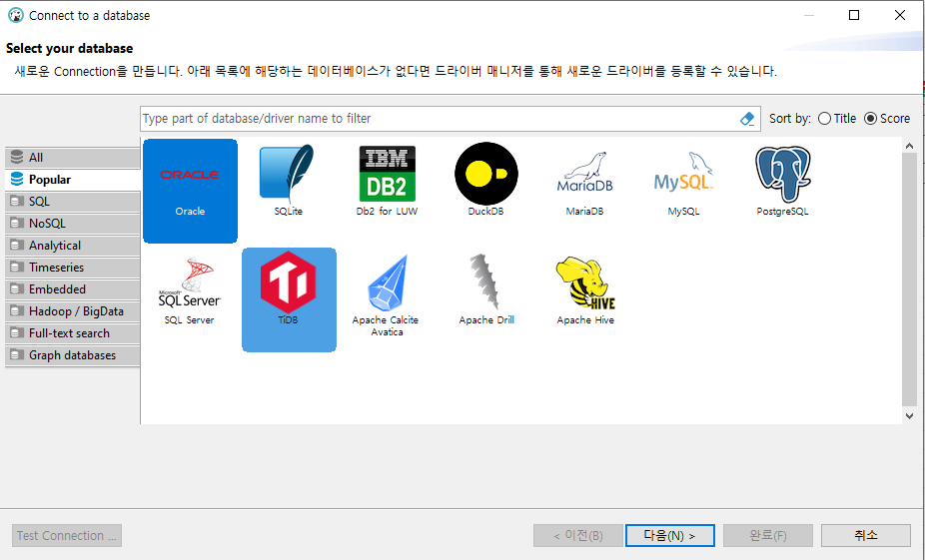Open the SQL category
The height and width of the screenshot is (560, 925).
point(73,202)
